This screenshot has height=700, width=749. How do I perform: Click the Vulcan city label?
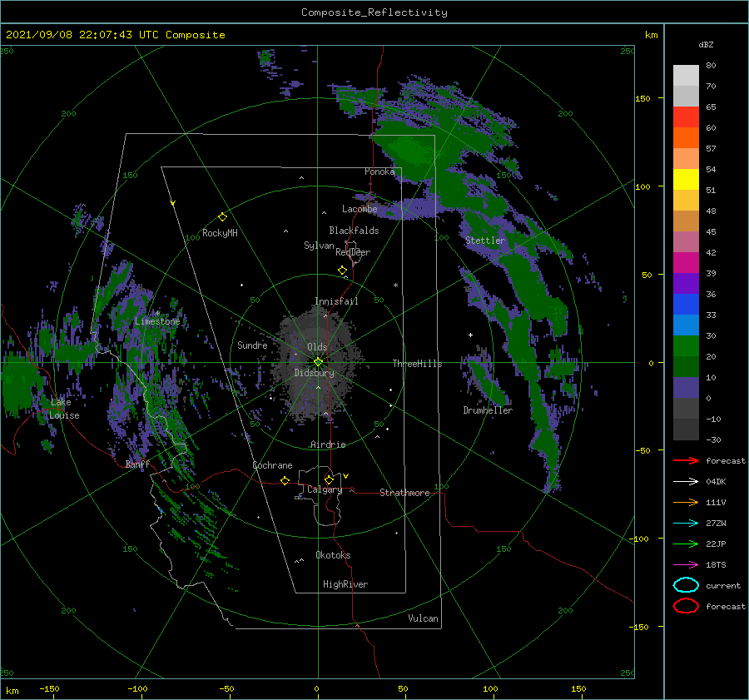423,618
